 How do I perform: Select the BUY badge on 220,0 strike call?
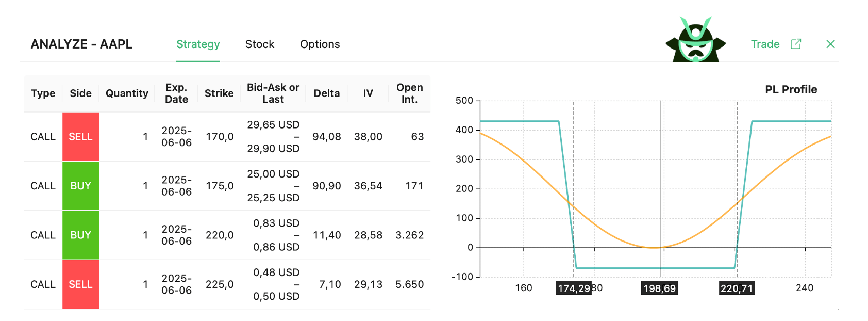(81, 235)
